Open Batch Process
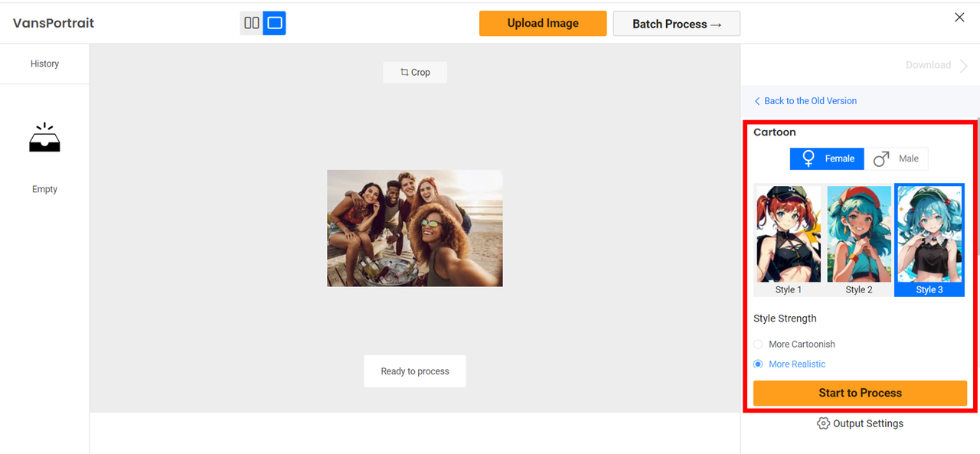Screen dimensions: 980x454 coord(677,24)
